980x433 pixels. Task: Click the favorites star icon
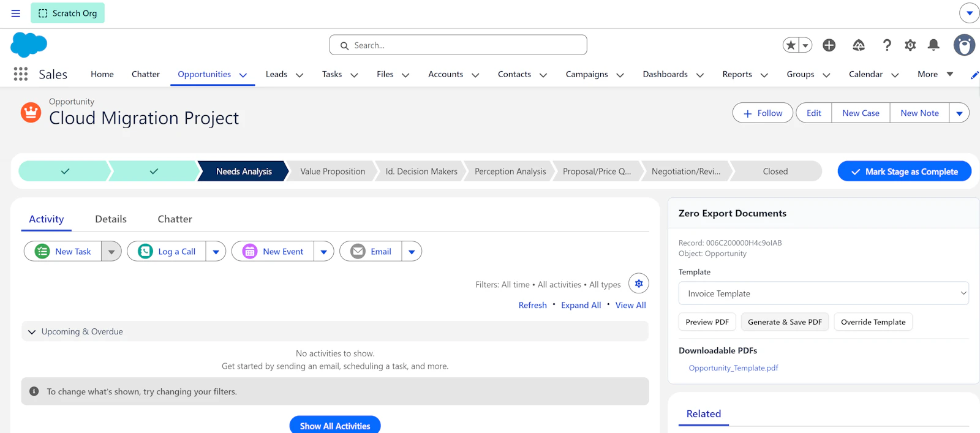pos(791,45)
